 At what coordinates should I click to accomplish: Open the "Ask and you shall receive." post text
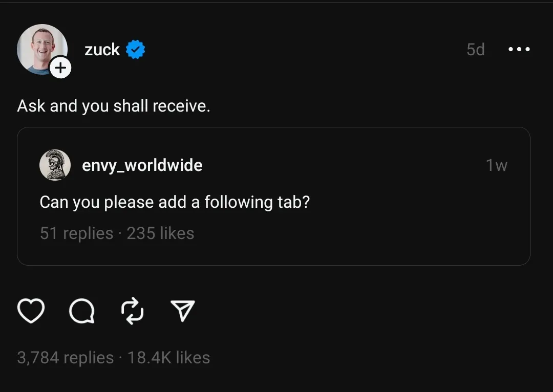point(114,106)
